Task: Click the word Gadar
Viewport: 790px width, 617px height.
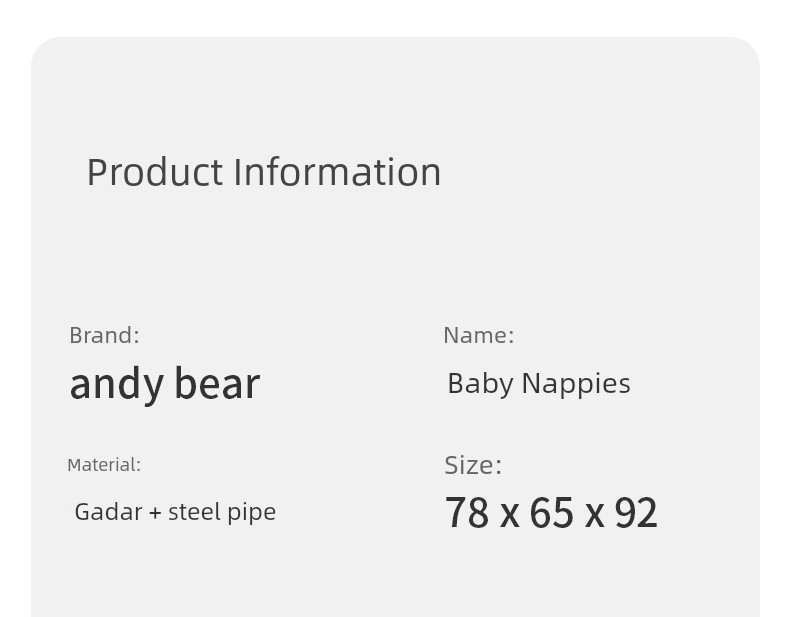Action: coord(108,513)
